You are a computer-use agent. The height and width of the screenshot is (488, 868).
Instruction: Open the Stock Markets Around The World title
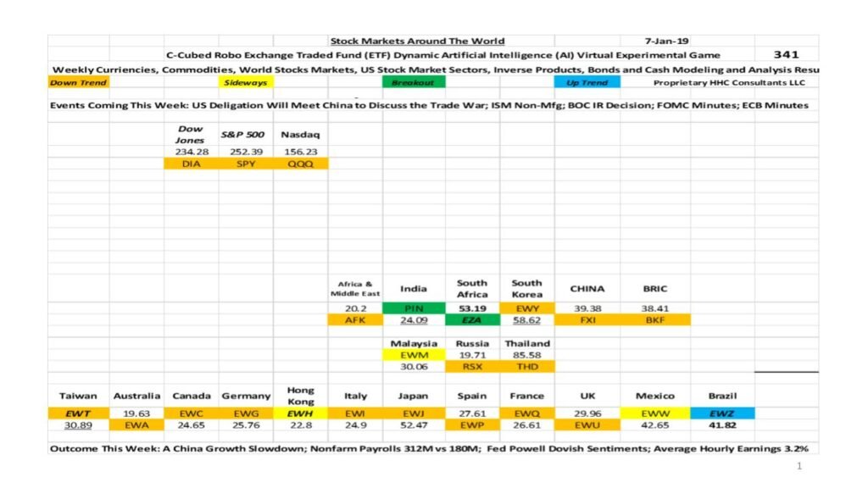pyautogui.click(x=417, y=41)
